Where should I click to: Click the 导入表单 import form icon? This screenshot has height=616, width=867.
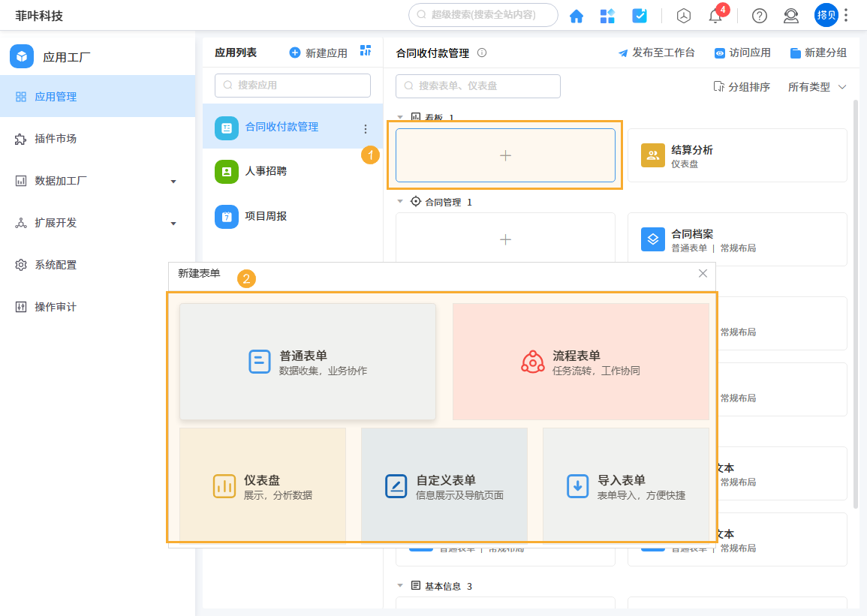click(576, 485)
